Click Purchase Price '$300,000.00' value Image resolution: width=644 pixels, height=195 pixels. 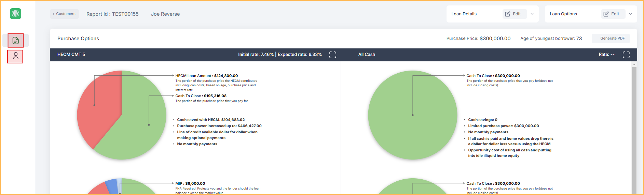(x=495, y=39)
